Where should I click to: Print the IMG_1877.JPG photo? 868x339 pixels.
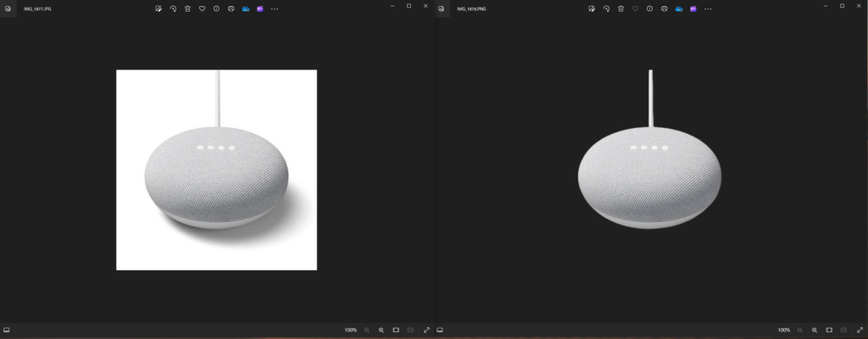coord(231,8)
